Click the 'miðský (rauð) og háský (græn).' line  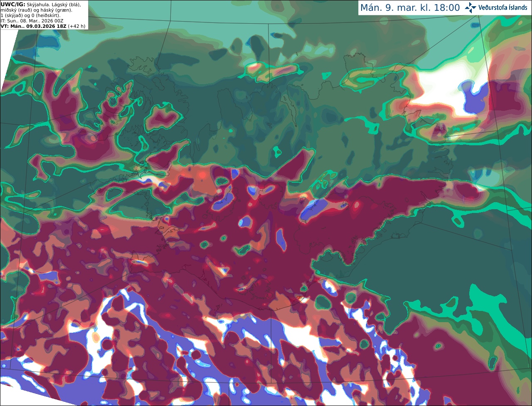(36, 10)
